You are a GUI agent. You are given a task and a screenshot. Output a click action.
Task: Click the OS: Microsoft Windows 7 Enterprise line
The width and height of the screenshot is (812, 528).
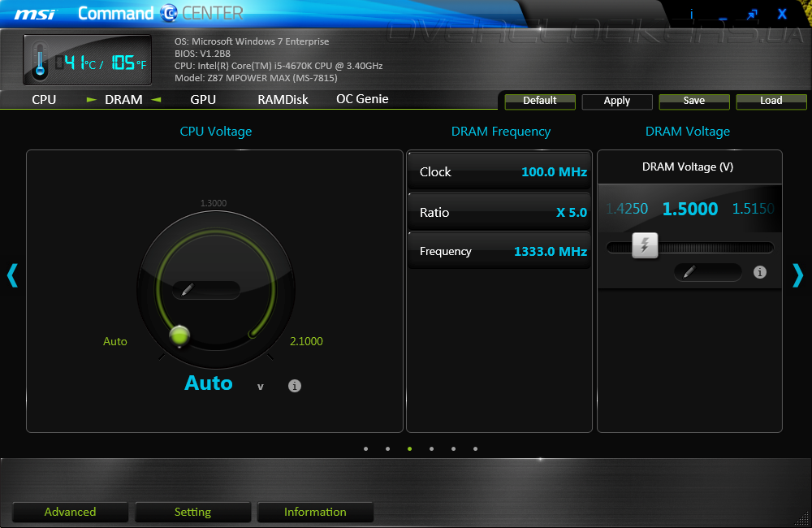click(252, 41)
